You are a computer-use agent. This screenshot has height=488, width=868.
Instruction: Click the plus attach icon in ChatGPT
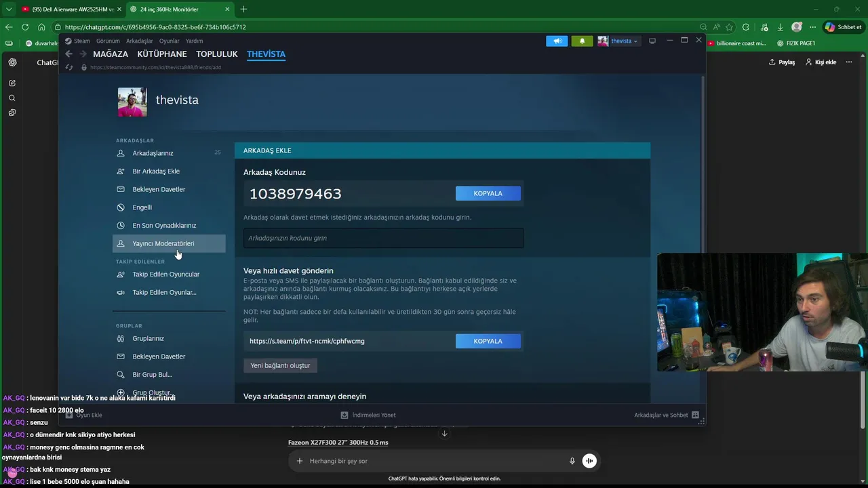(x=300, y=461)
